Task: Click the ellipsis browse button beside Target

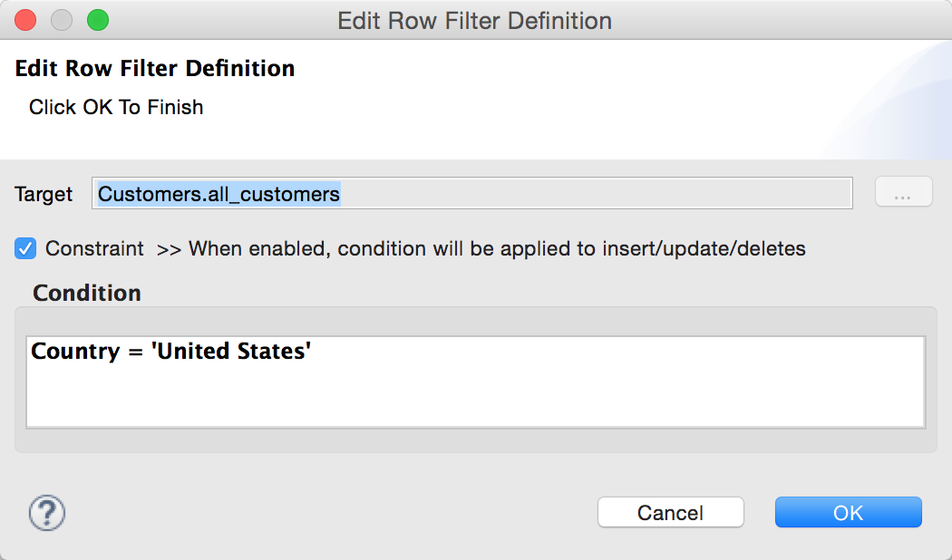Action: point(903,191)
